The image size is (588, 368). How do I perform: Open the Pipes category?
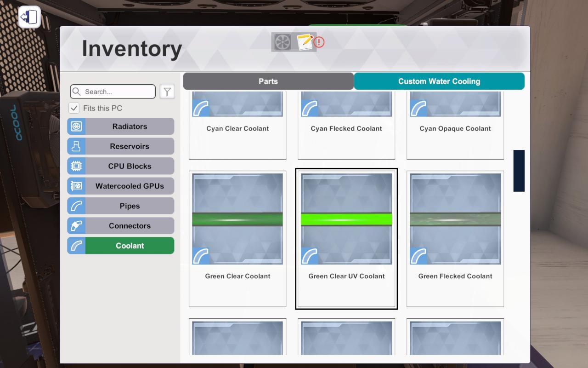click(x=130, y=206)
